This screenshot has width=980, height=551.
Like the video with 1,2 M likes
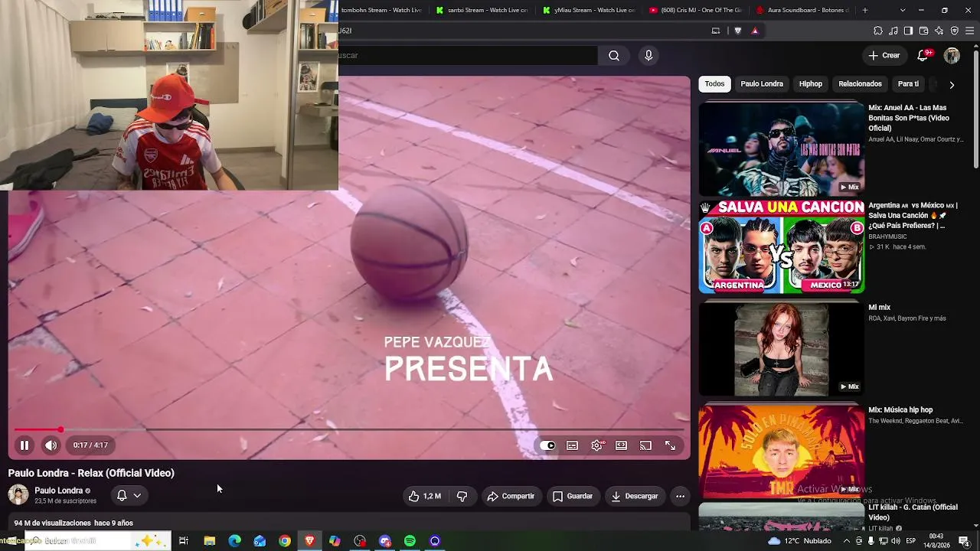(x=425, y=496)
